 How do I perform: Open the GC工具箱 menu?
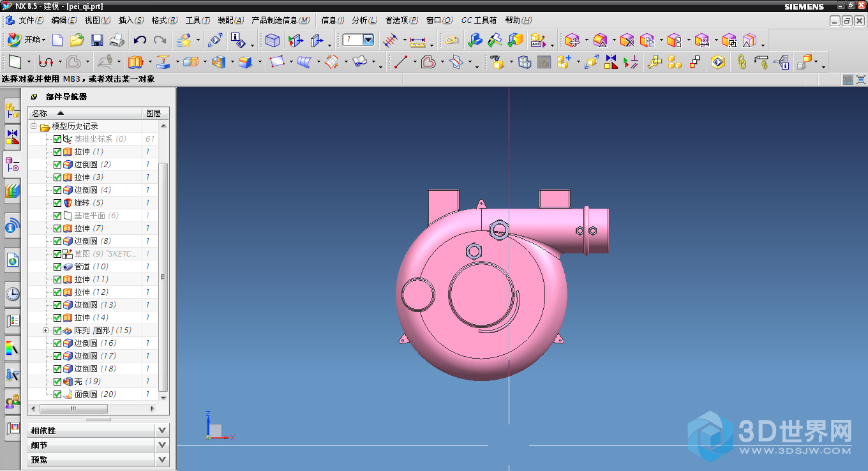(x=479, y=20)
